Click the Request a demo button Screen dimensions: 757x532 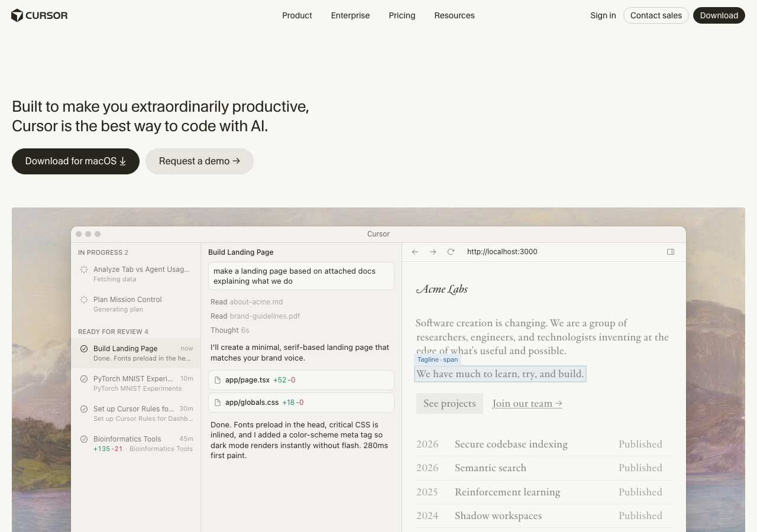(199, 161)
